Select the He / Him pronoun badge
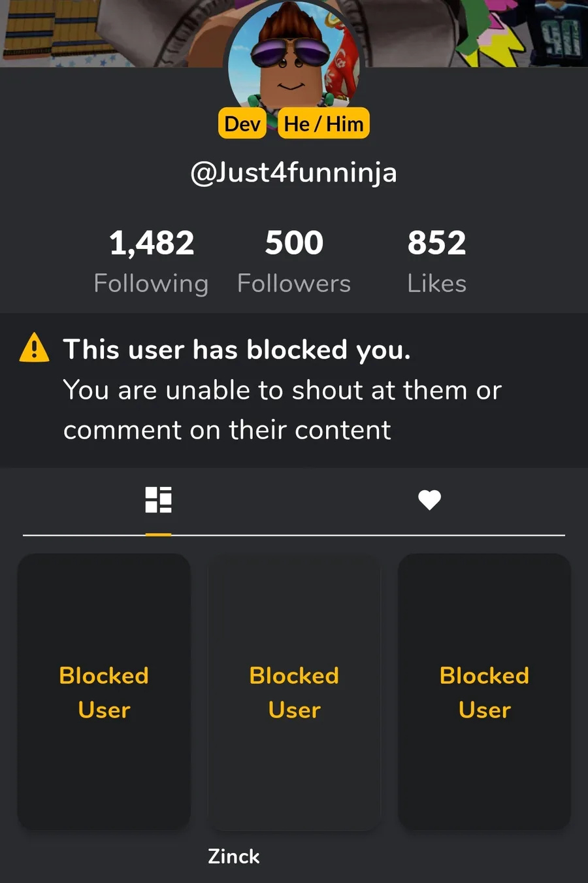The width and height of the screenshot is (588, 883). (323, 124)
